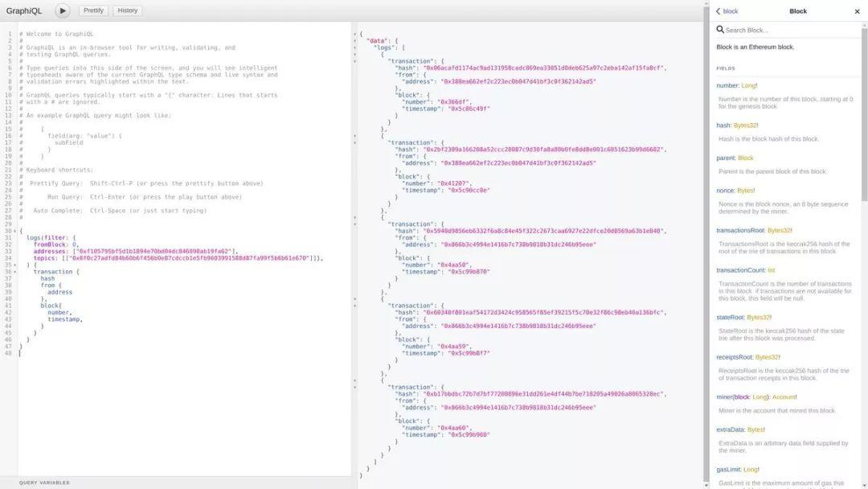Click timestamp "0x5c90cc0e" in results
Image resolution: width=868 pixels, height=489 pixels.
(x=469, y=191)
